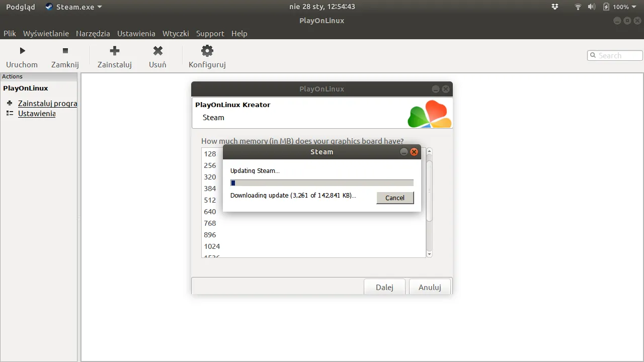Image resolution: width=644 pixels, height=362 pixels.
Task: Open the Narzędzia menu
Action: pyautogui.click(x=93, y=33)
